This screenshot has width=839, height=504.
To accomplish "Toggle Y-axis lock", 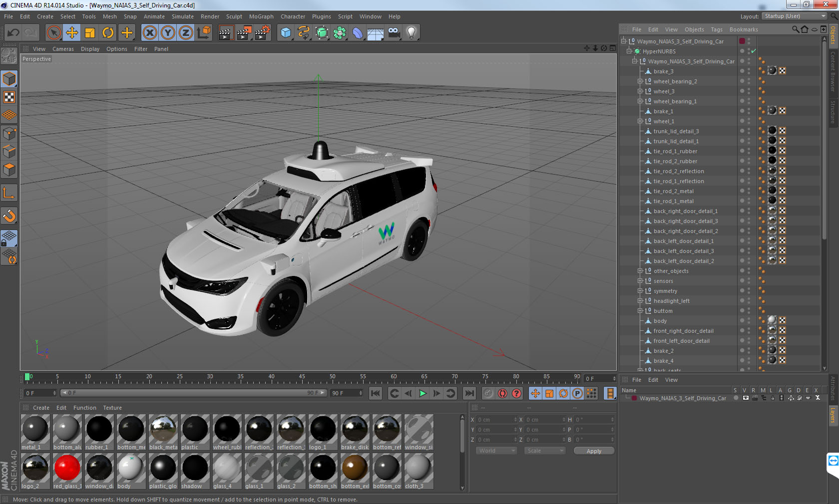I will pyautogui.click(x=168, y=33).
